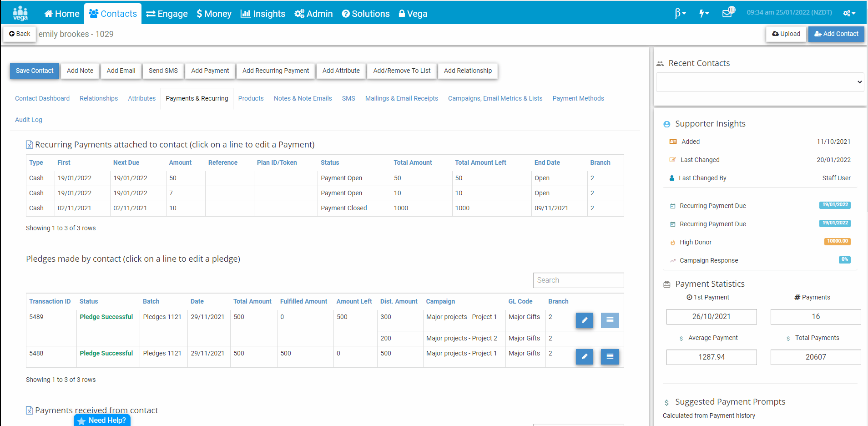This screenshot has height=426, width=868.
Task: Sort recurring payments by Next Due
Action: pos(126,162)
